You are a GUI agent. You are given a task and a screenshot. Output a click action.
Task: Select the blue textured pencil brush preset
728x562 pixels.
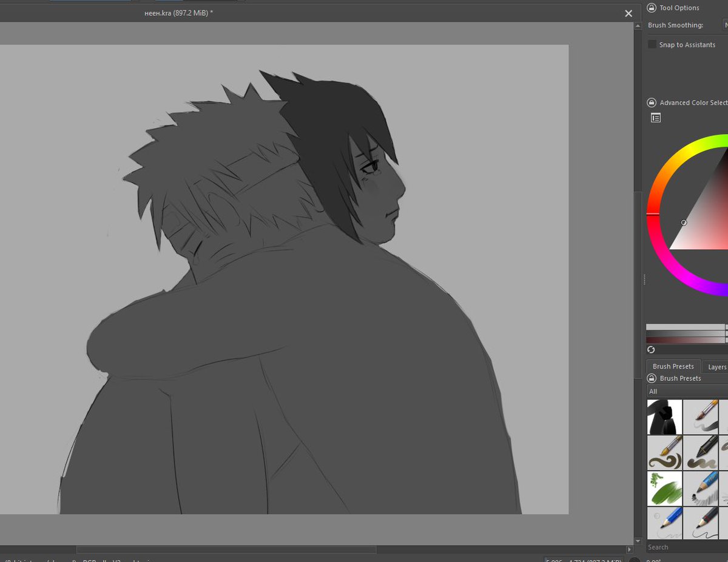pos(701,489)
